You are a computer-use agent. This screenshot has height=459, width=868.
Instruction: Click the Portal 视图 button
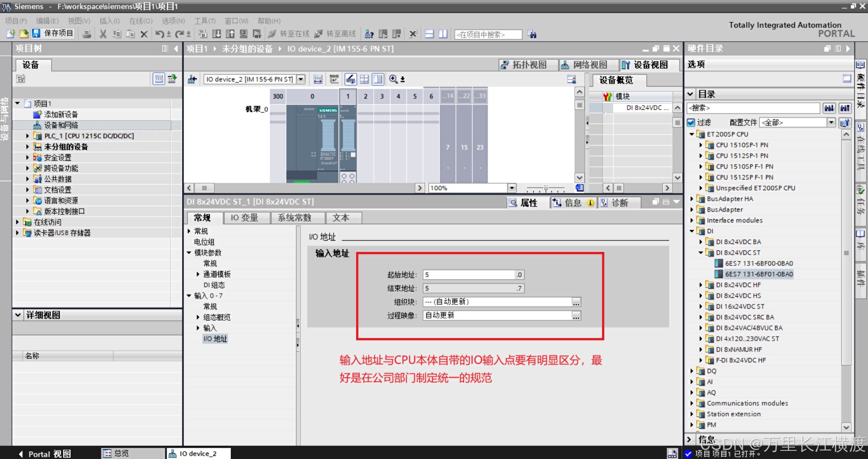pyautogui.click(x=45, y=454)
